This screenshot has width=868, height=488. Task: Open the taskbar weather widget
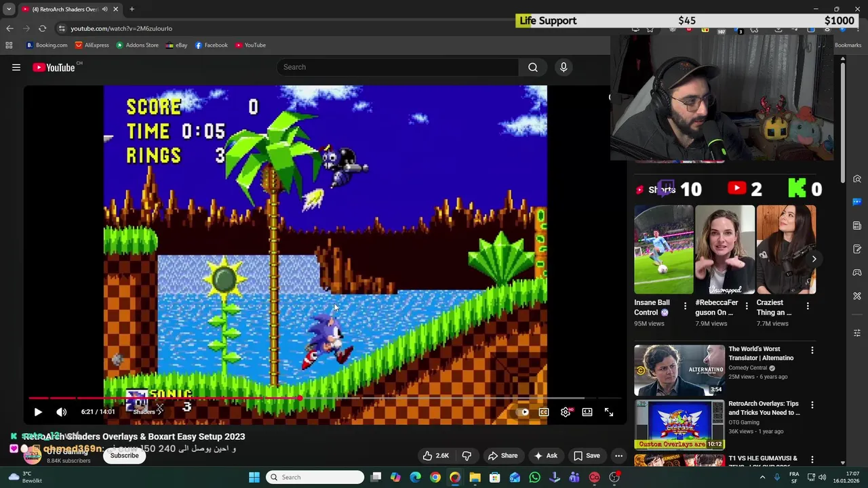(24, 477)
